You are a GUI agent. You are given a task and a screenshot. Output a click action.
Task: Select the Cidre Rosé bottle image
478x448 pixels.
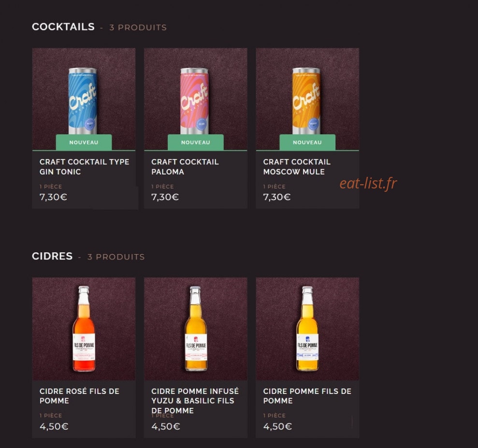[x=84, y=329]
